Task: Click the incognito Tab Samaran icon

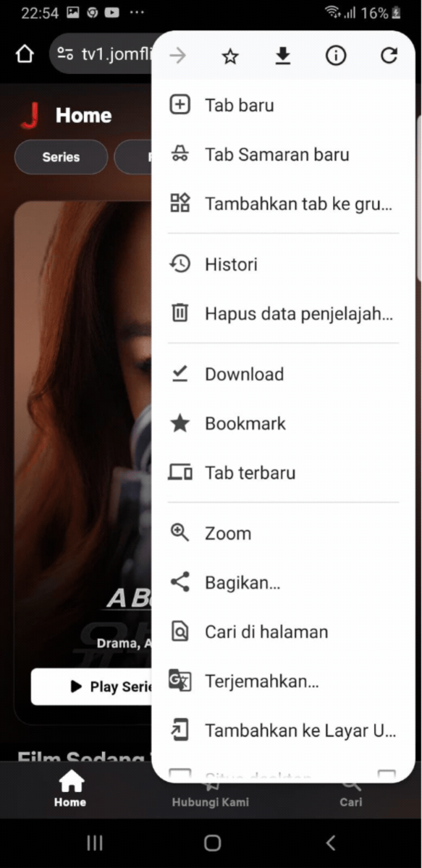Action: coord(180,154)
